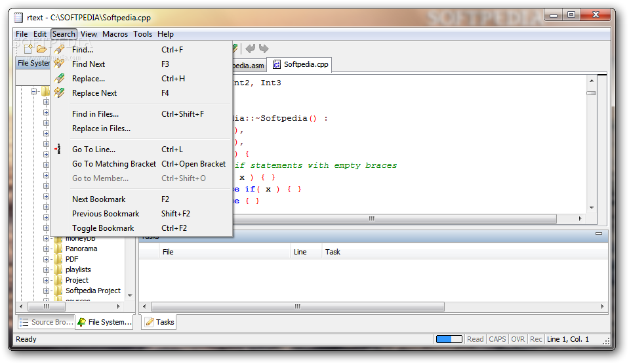This screenshot has width=629, height=364.
Task: Open Replace in Files... dialog
Action: [x=142, y=129]
